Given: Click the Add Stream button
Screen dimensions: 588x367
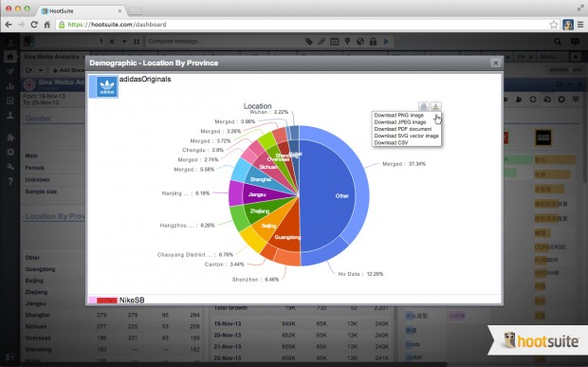Looking at the screenshot, I should 68,70.
